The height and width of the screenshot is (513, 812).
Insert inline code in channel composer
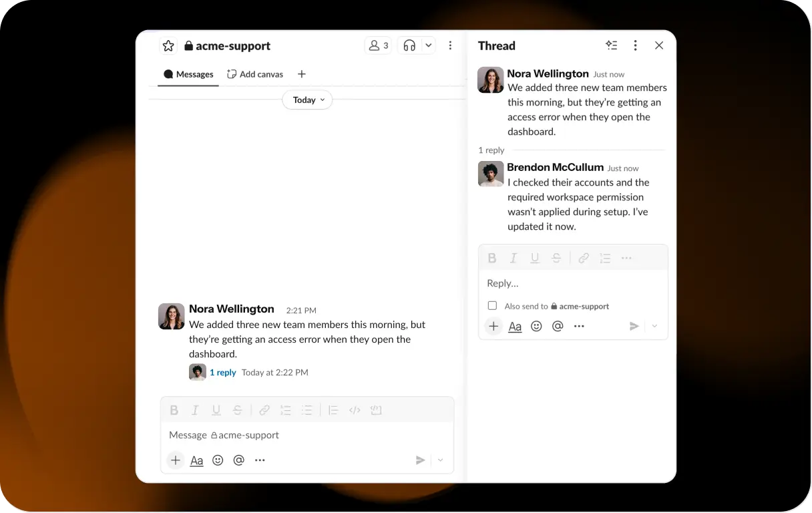click(355, 410)
